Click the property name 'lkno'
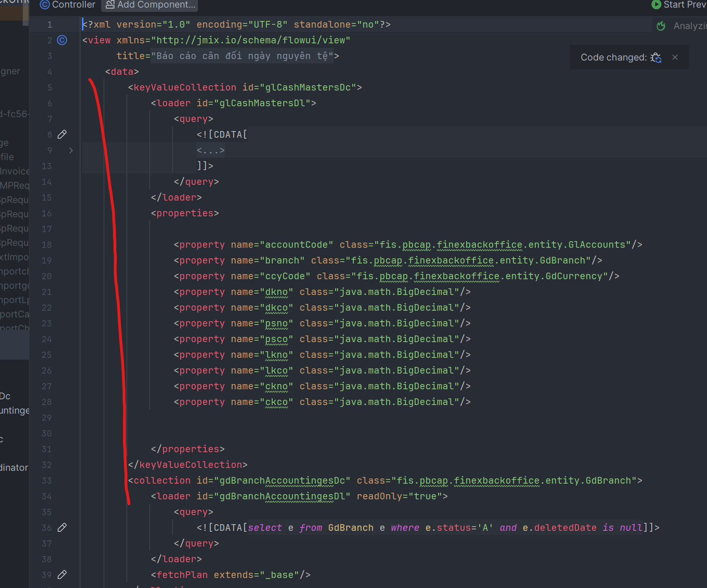 (x=277, y=355)
